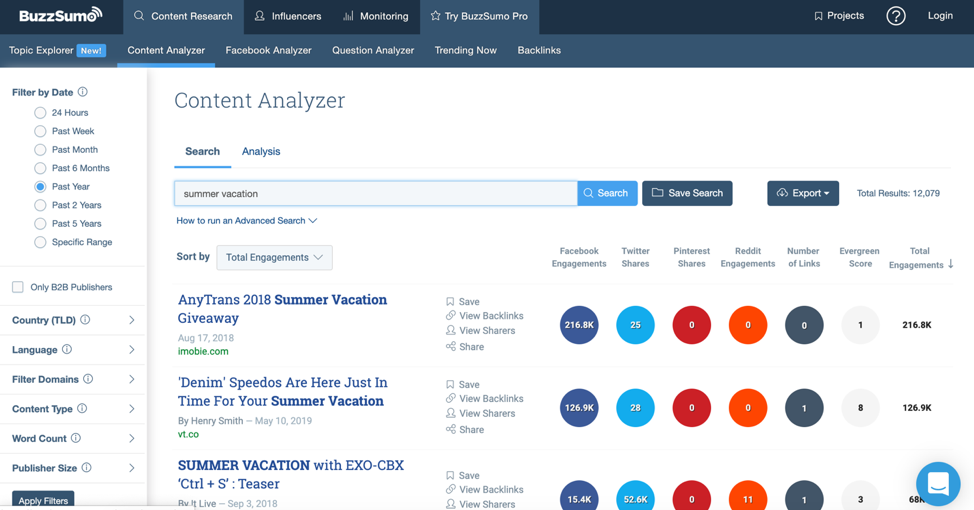Save the 'Denim' Speedos article

pyautogui.click(x=463, y=385)
